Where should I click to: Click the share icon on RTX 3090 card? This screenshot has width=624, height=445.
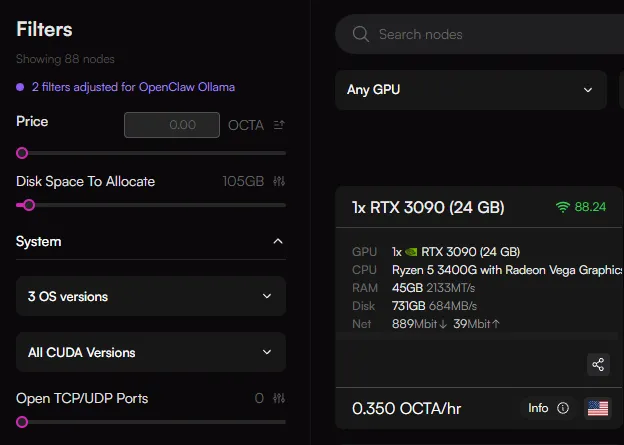click(598, 364)
